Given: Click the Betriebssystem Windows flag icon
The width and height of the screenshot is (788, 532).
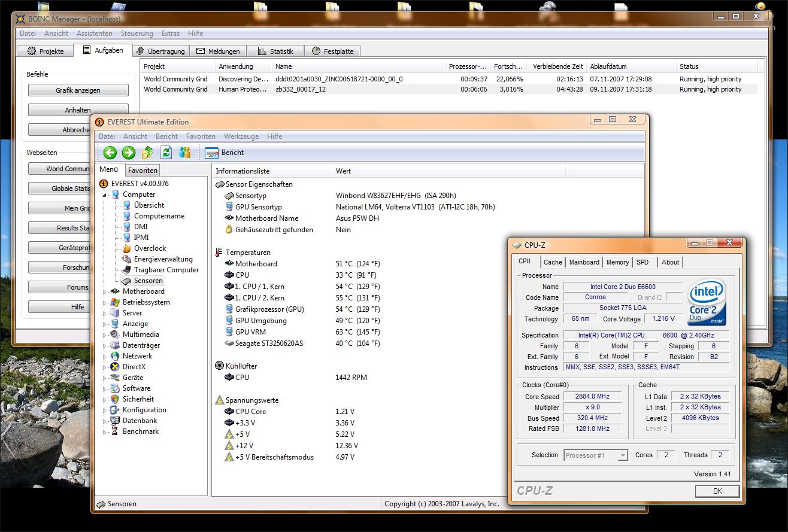Looking at the screenshot, I should pos(116,302).
